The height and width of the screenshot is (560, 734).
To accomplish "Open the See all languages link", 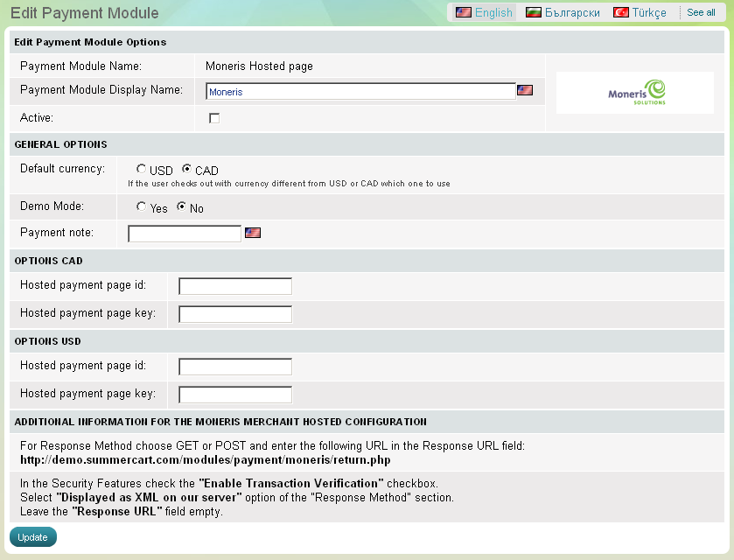I will pyautogui.click(x=701, y=12).
